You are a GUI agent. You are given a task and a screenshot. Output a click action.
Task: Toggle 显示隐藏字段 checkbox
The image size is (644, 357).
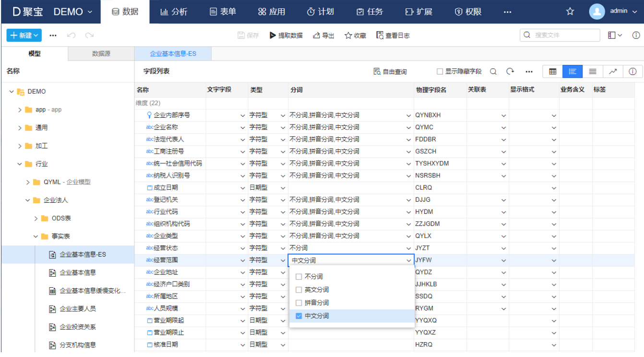[x=440, y=71]
